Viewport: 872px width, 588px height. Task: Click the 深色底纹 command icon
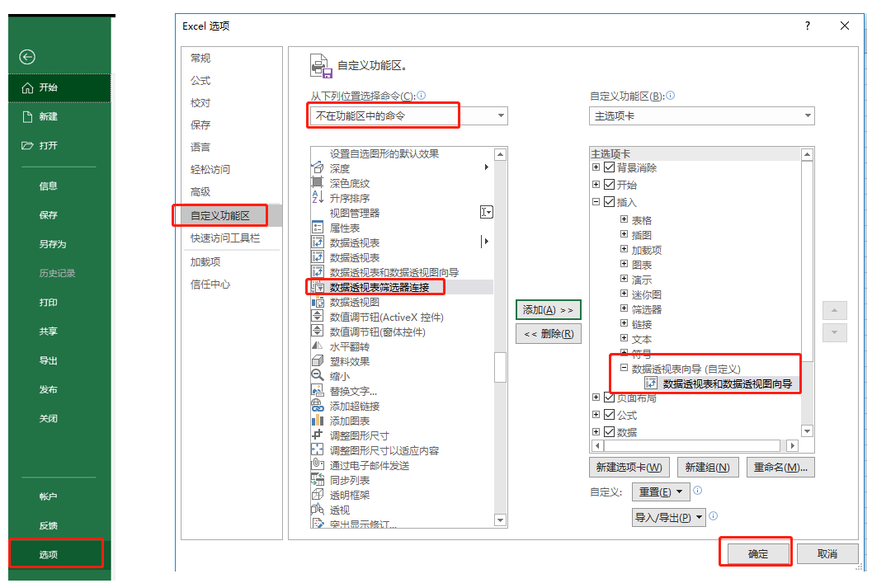pos(317,182)
